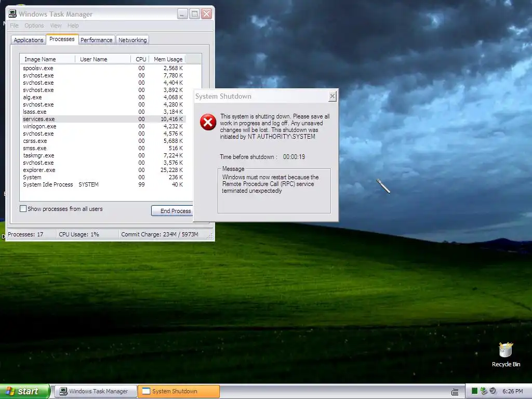Screen dimensions: 532x399
Task: Click the 'CPU Usage: 1%' status bar entry
Action: [79, 234]
